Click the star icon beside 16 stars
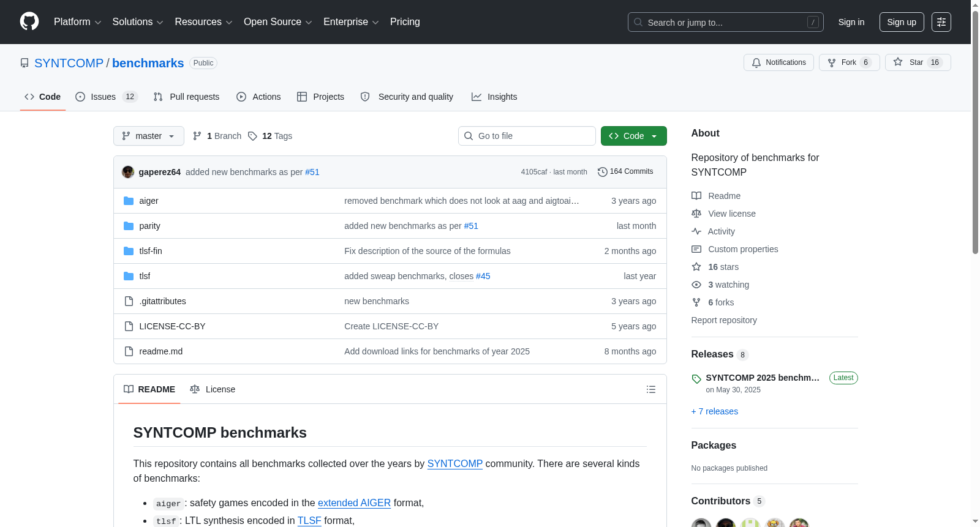 [696, 267]
